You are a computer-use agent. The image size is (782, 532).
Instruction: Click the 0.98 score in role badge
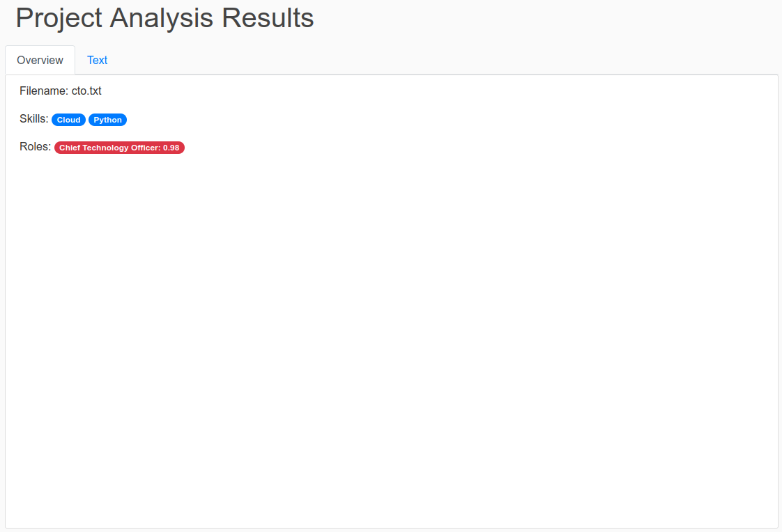coord(171,148)
